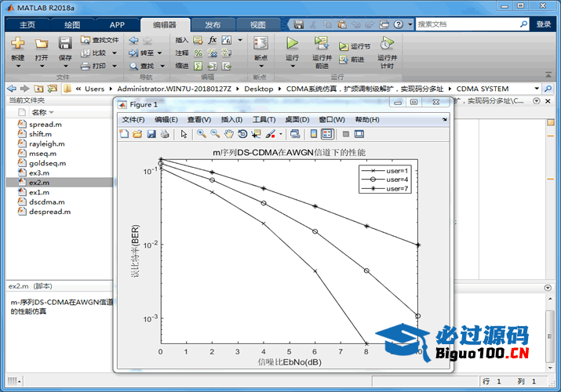Click Figure 1 open file icon
Image resolution: width=561 pixels, height=392 pixels.
[137, 134]
